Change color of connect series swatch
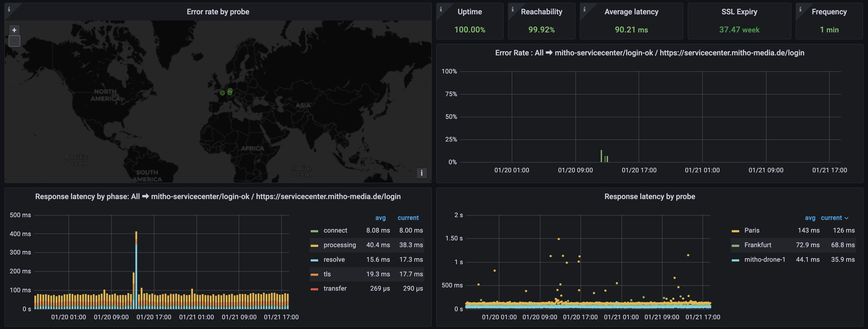 [x=314, y=231]
